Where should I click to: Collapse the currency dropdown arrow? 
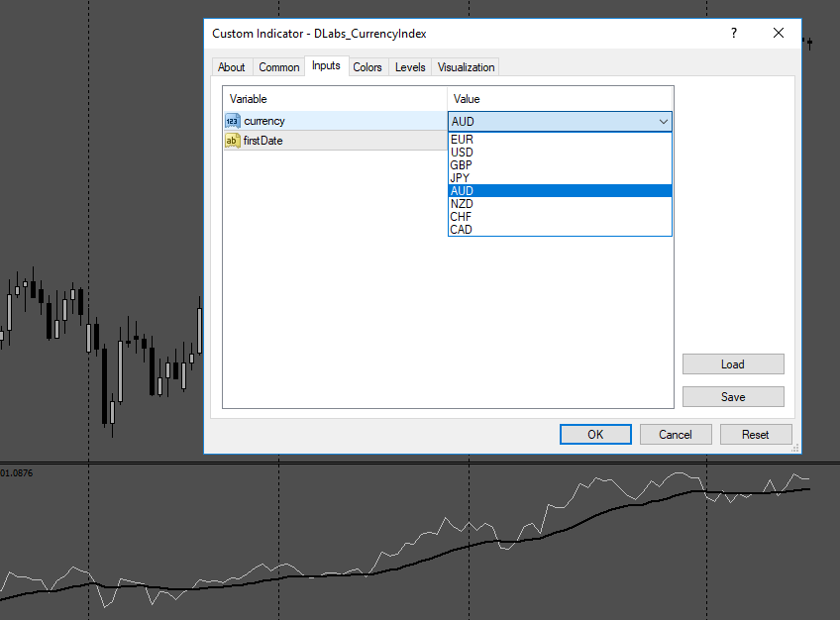664,122
